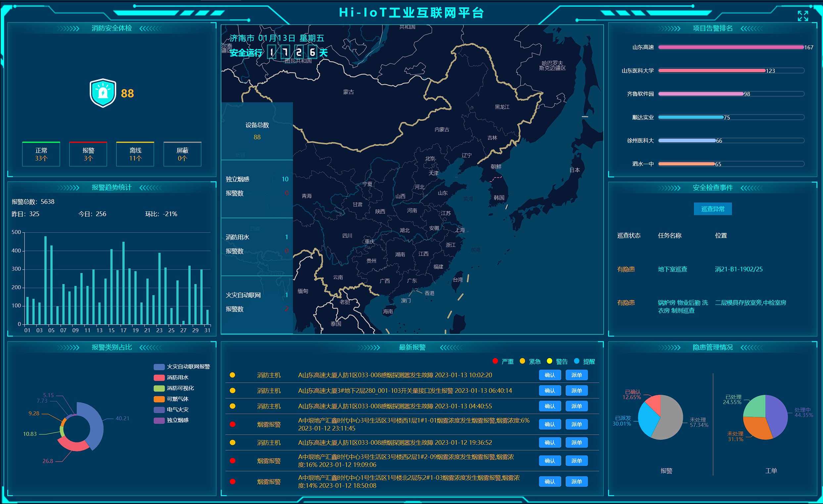Click yellow status dot of 10:02:20 alarm
The height and width of the screenshot is (504, 823).
232,375
